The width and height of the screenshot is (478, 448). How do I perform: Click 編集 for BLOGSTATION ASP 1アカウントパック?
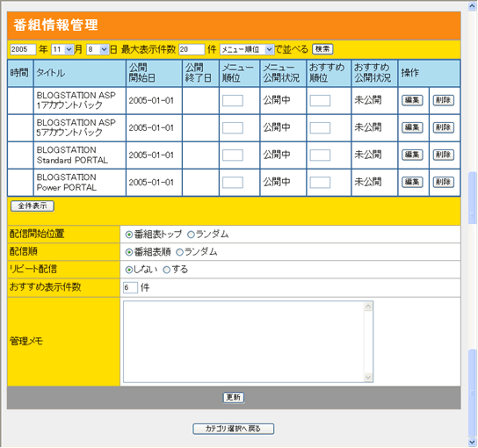(412, 100)
